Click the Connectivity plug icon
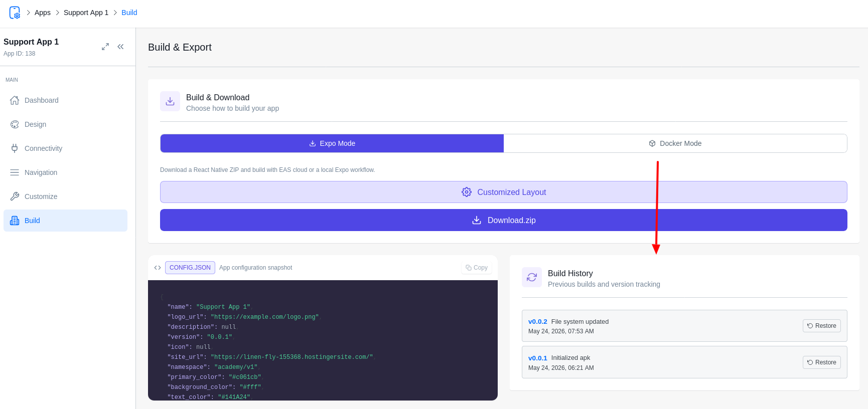Image resolution: width=868 pixels, height=409 pixels. pyautogui.click(x=15, y=148)
